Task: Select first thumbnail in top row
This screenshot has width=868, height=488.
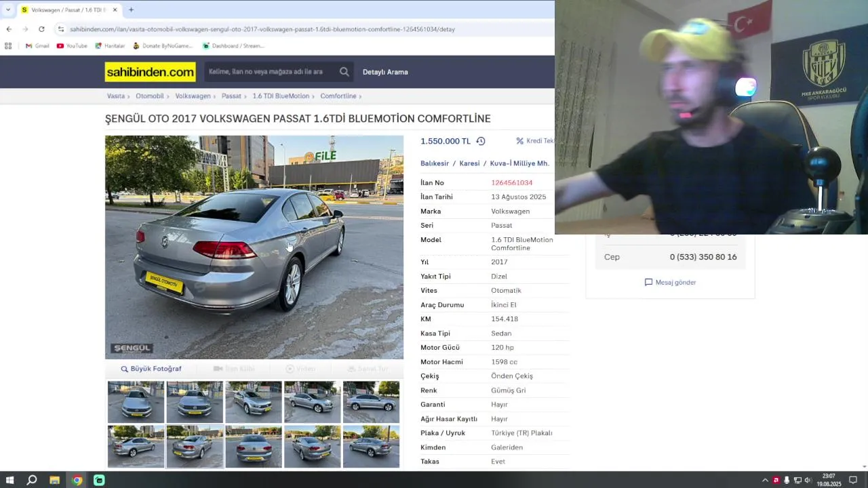Action: click(x=136, y=402)
